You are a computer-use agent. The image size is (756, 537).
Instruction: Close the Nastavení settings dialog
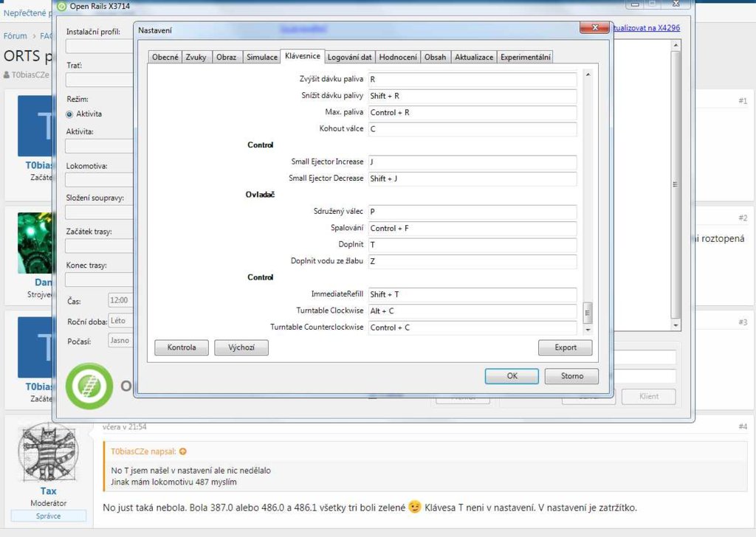coord(594,28)
